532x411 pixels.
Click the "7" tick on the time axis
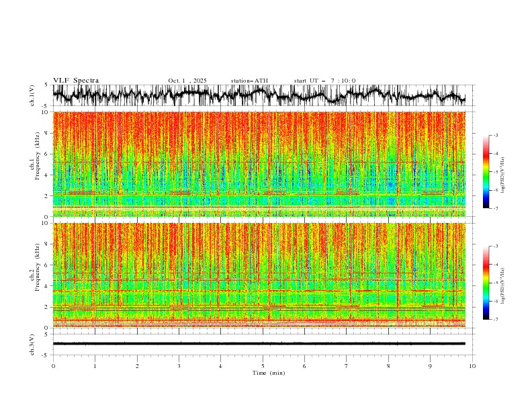(x=347, y=366)
